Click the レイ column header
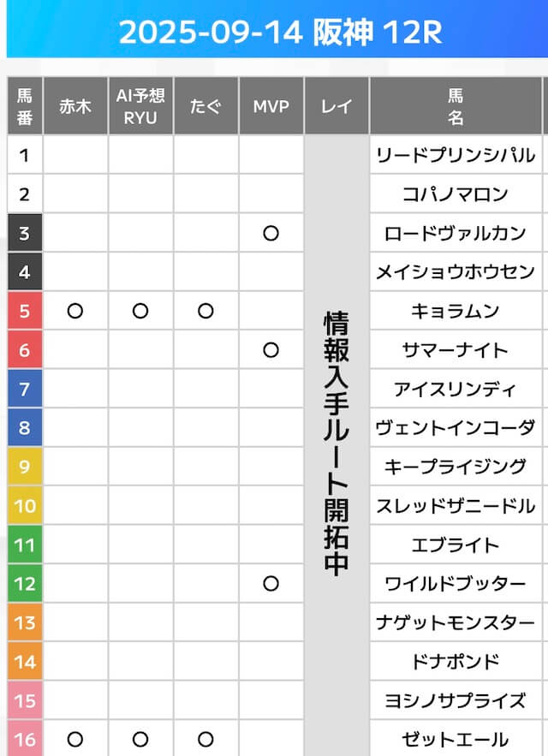Viewport: 548px width, 756px height. (337, 106)
